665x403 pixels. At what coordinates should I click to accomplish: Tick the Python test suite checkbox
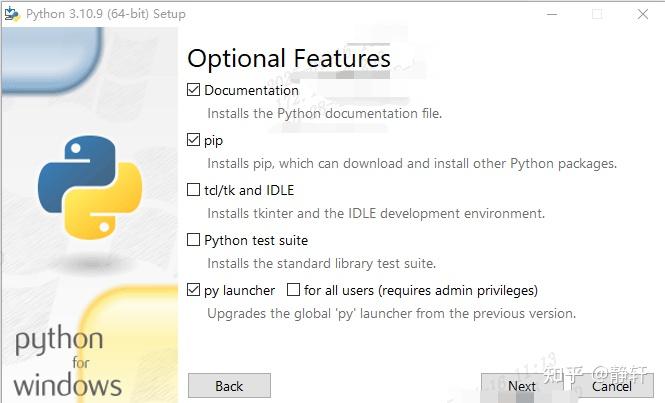[194, 240]
